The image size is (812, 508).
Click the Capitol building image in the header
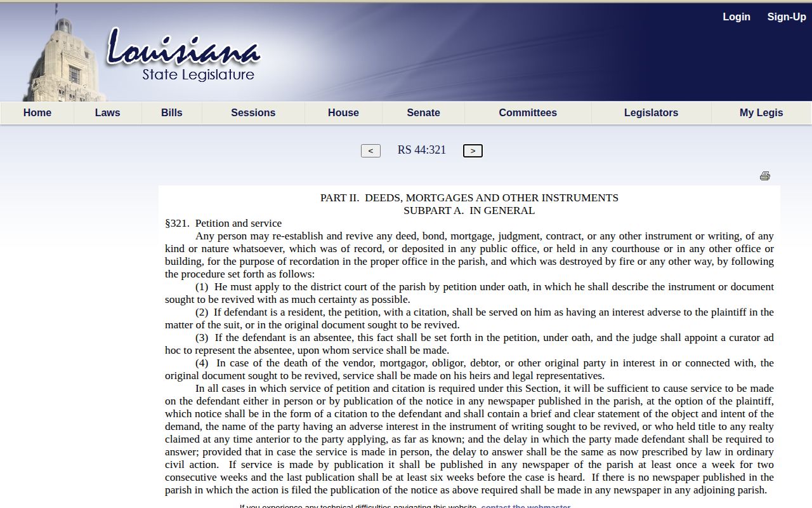click(63, 54)
